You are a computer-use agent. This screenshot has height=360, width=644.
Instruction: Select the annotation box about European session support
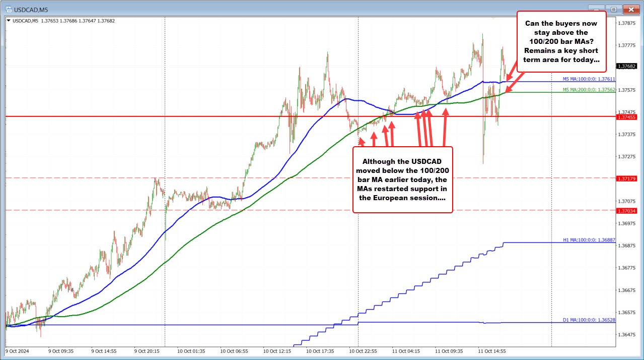pyautogui.click(x=402, y=179)
